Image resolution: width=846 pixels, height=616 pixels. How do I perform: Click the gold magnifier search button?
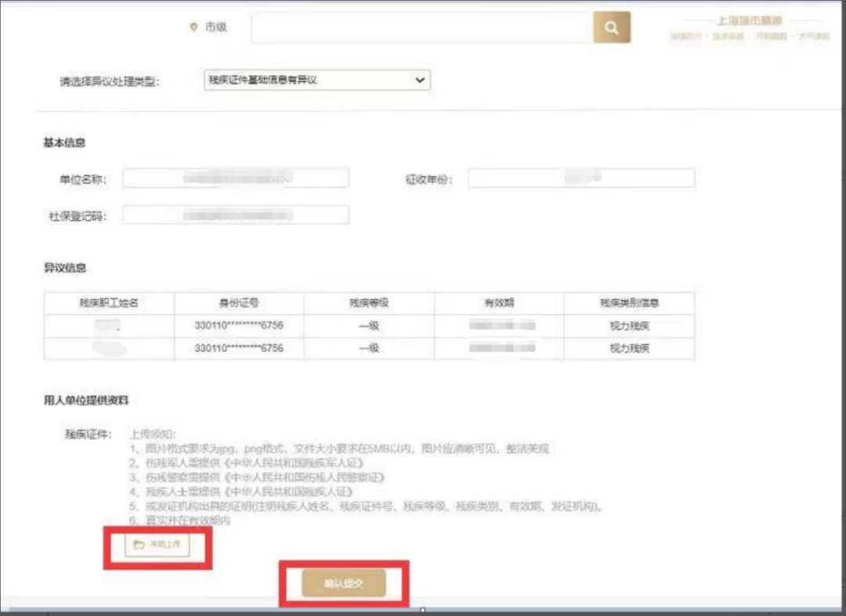[611, 27]
